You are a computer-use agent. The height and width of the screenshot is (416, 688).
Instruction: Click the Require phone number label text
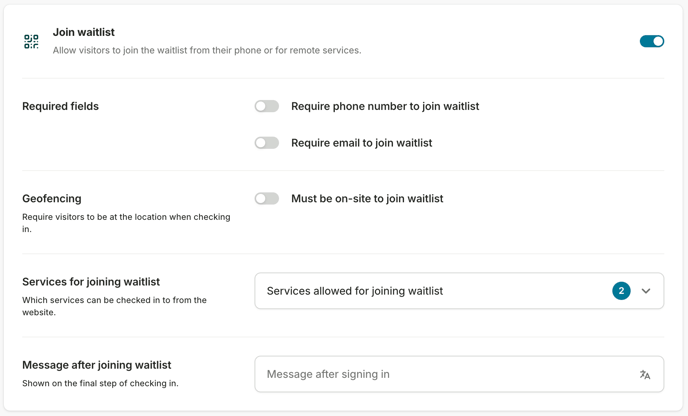[x=385, y=106]
